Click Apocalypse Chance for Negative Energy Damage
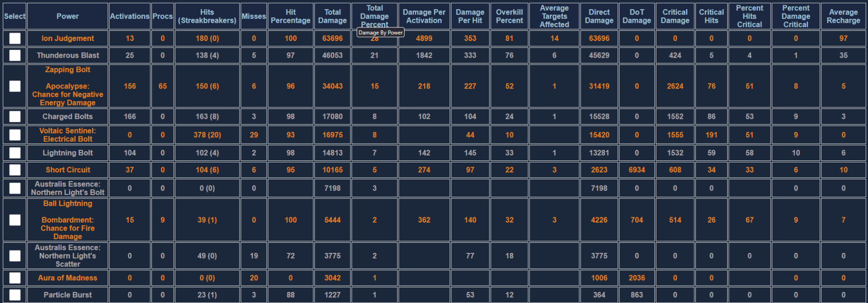 pos(68,94)
